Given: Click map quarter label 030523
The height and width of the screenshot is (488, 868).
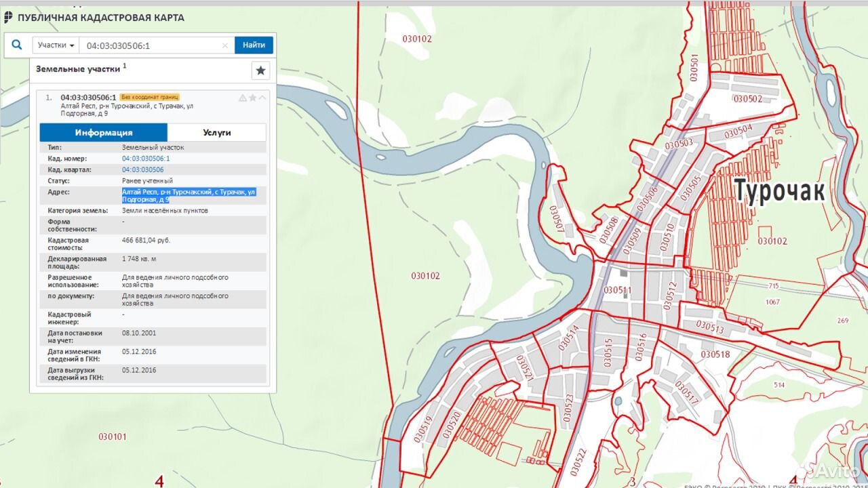Looking at the screenshot, I should point(568,407).
